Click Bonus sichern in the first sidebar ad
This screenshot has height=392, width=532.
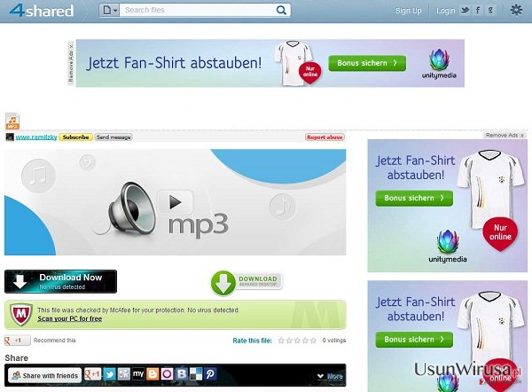pos(414,198)
